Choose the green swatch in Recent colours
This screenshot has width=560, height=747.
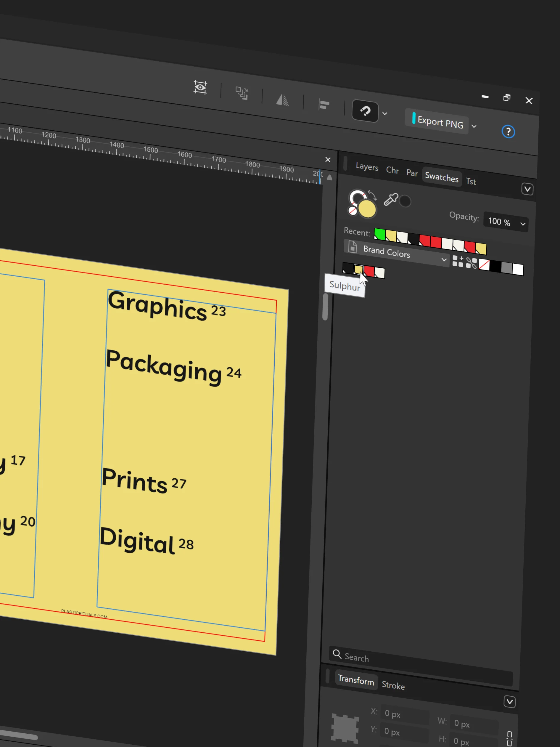(x=380, y=234)
